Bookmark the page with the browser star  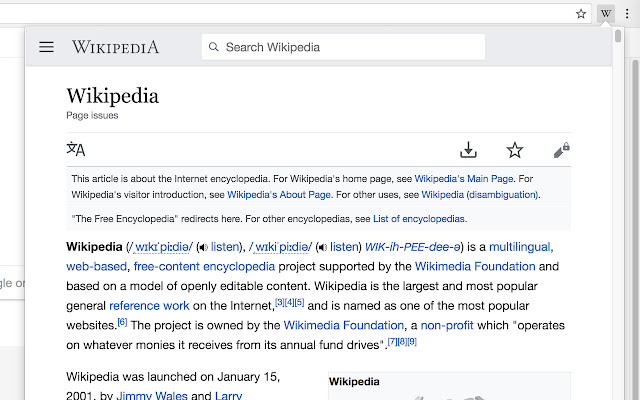pos(581,14)
